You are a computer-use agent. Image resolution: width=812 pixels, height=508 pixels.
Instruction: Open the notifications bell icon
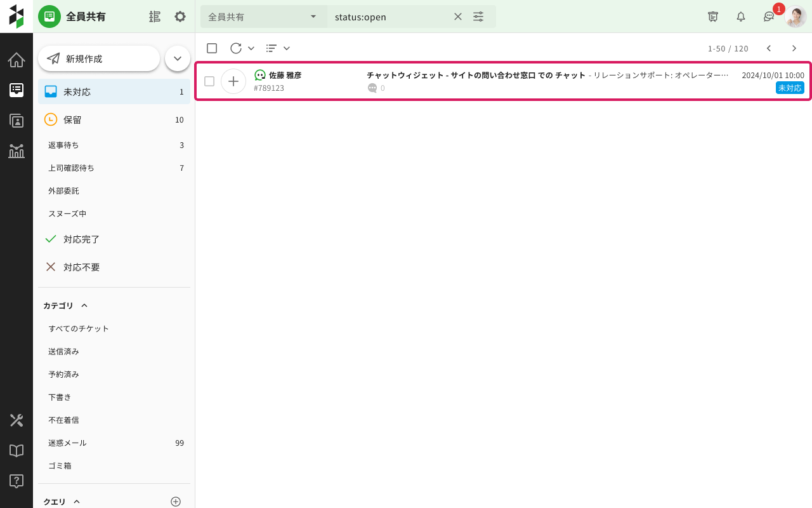(741, 17)
